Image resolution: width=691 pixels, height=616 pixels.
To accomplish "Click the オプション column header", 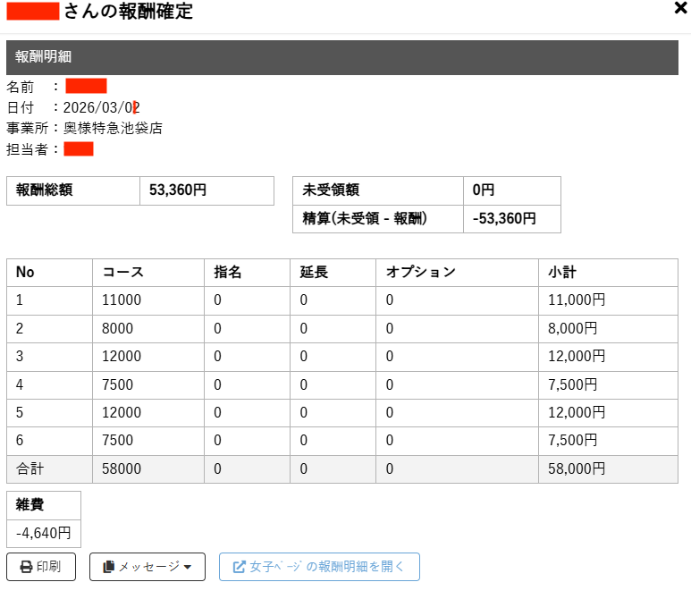I will [420, 273].
